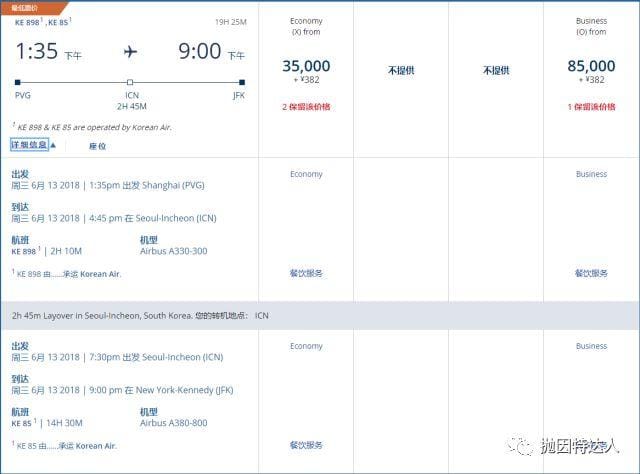
Task: Click the 'Airbus A380-800' aircraft type
Action: coord(173,423)
